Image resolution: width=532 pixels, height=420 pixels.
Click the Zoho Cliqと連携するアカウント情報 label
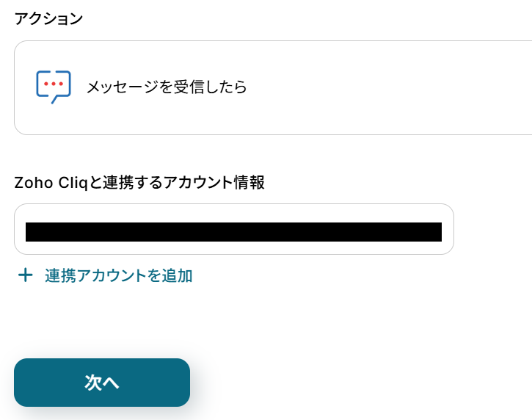(x=139, y=183)
